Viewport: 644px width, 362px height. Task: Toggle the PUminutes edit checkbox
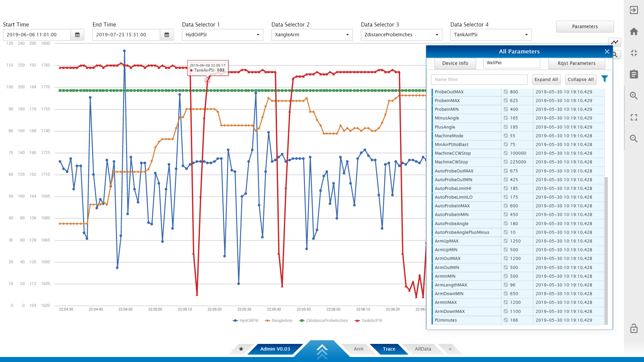[x=505, y=320]
